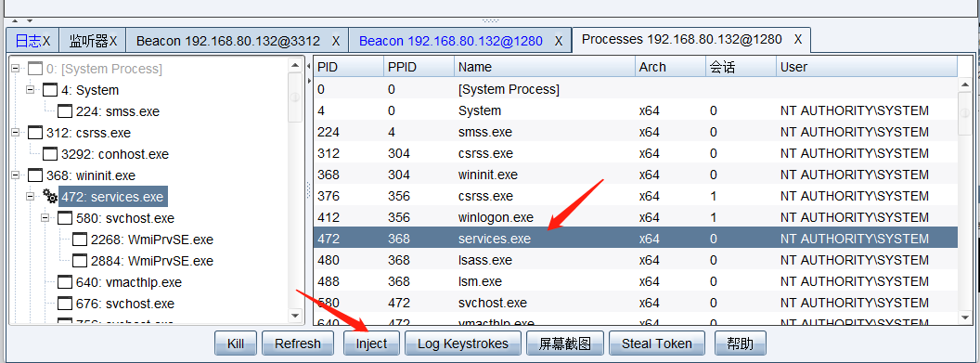Click the window icon of 3292: conhost.exe
This screenshot has height=363, width=980.
(50, 154)
